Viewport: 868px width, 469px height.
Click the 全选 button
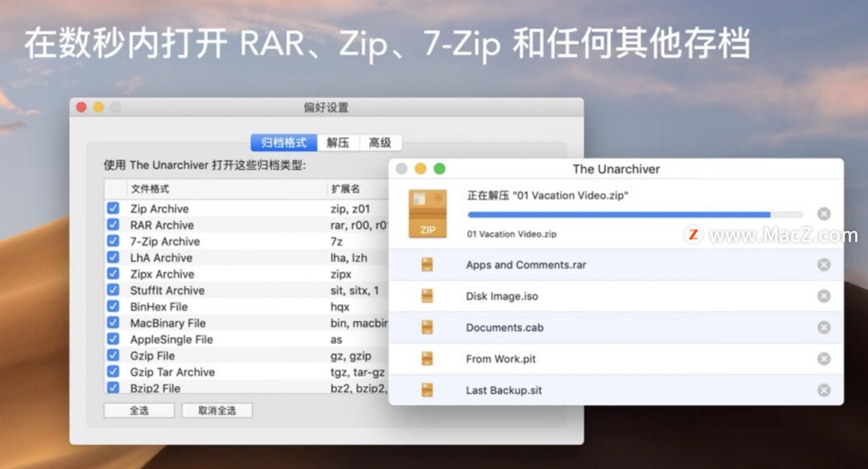point(139,411)
